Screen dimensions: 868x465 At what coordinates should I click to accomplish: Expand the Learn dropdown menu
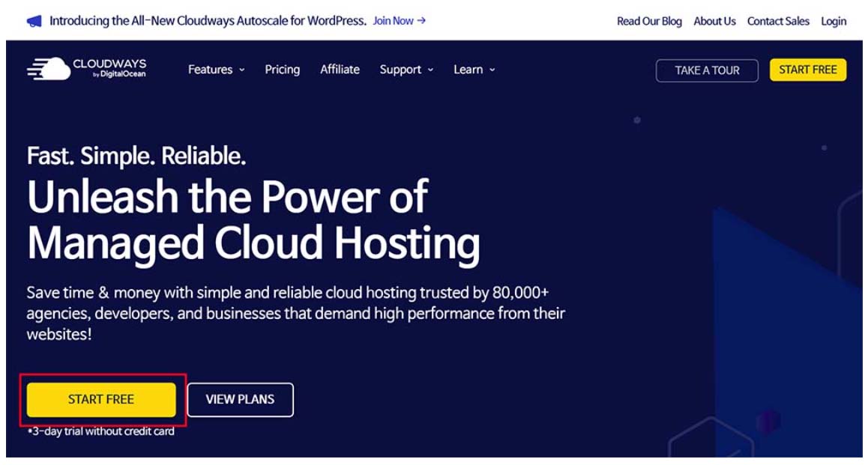coord(474,70)
